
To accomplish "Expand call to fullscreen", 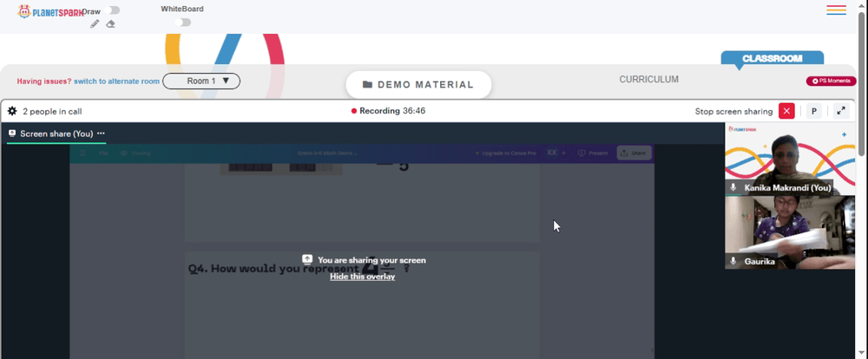I will click(x=841, y=111).
